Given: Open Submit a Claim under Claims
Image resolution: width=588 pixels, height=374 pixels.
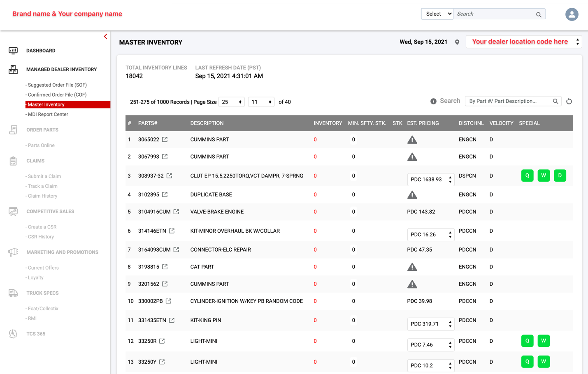Looking at the screenshot, I should coord(44,176).
